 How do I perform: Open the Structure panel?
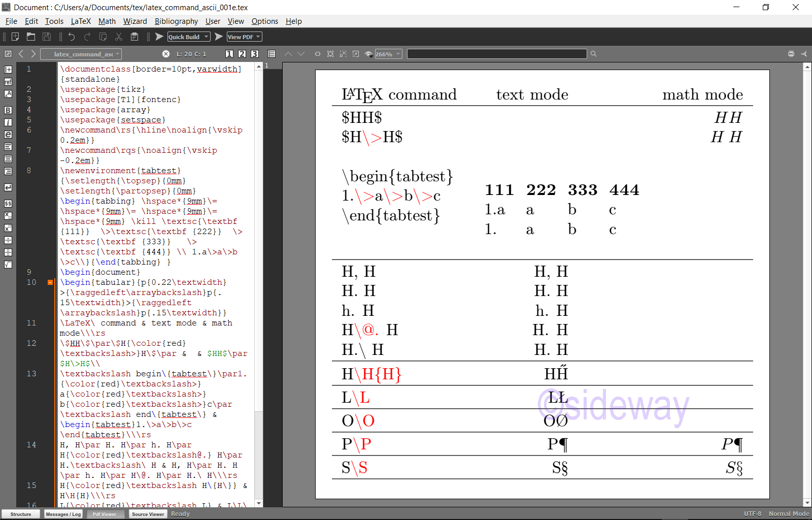point(21,514)
